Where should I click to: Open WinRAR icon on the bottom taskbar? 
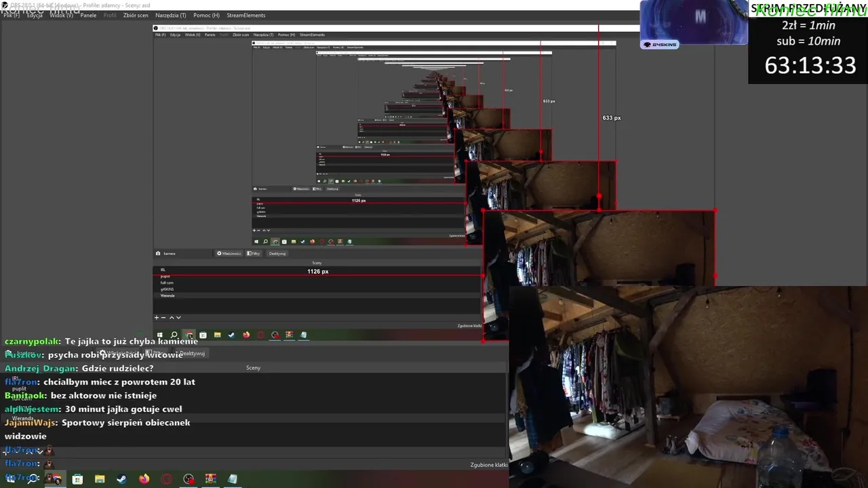coord(210,479)
